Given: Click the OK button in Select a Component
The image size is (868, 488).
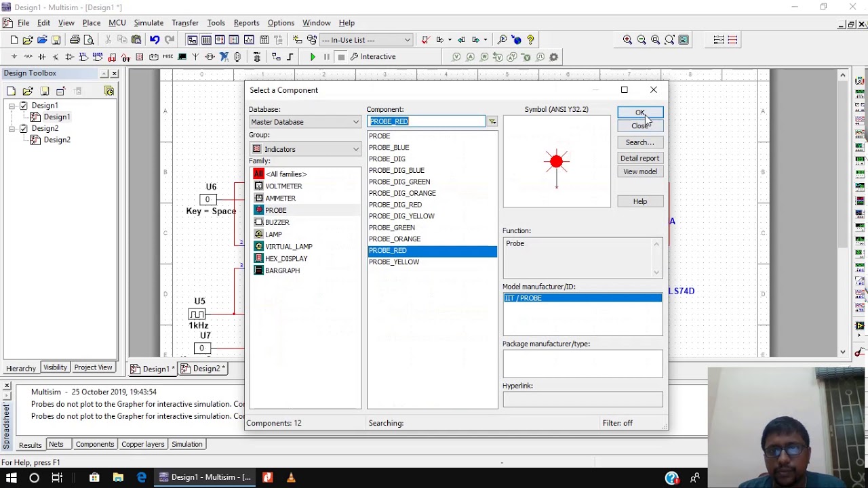Looking at the screenshot, I should (640, 113).
